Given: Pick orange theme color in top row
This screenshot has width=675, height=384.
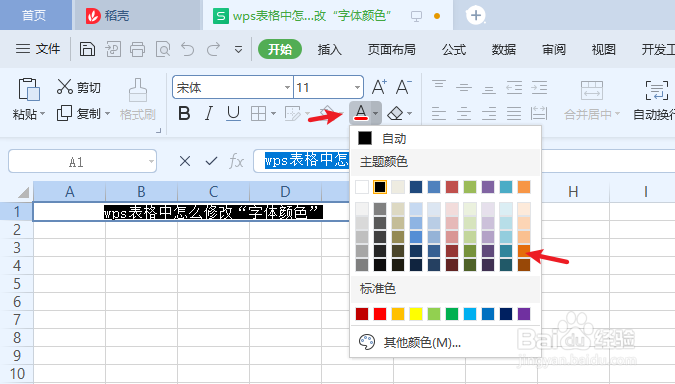Looking at the screenshot, I should coord(524,187).
